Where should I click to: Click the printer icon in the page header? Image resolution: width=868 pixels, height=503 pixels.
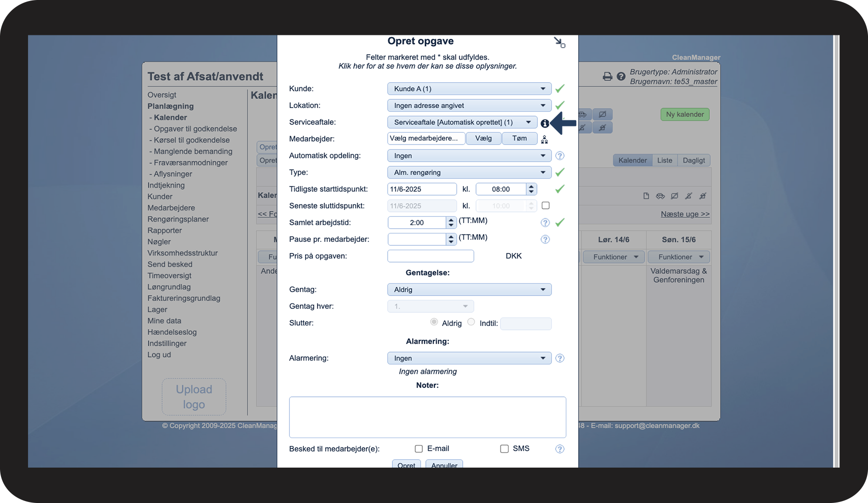[x=608, y=76]
